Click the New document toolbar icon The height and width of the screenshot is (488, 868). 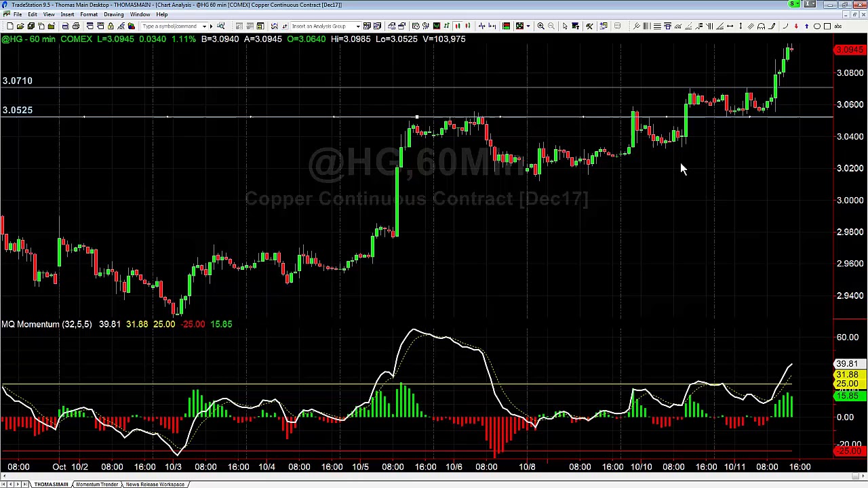tap(10, 26)
